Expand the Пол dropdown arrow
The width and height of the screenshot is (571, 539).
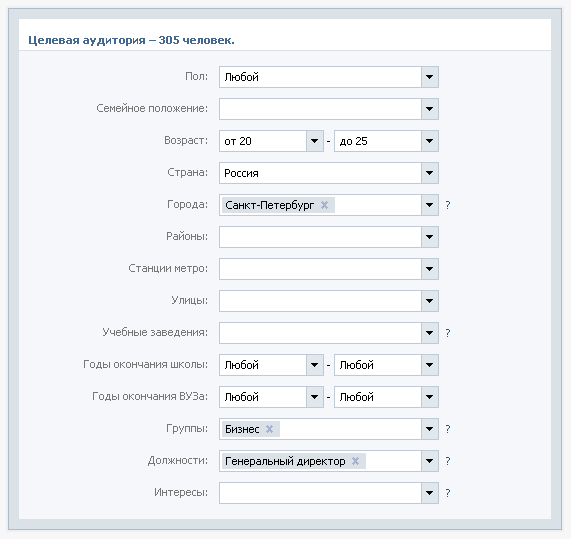(430, 77)
